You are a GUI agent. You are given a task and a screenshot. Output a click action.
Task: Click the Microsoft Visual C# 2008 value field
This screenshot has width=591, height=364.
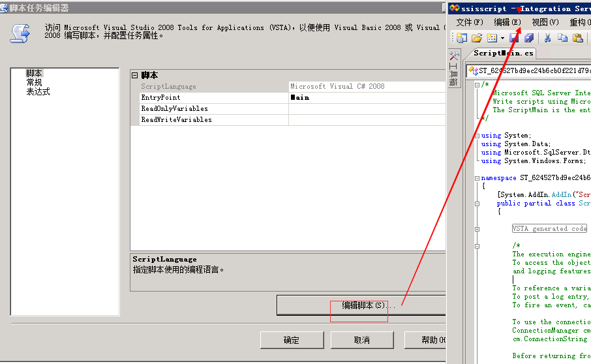point(367,86)
